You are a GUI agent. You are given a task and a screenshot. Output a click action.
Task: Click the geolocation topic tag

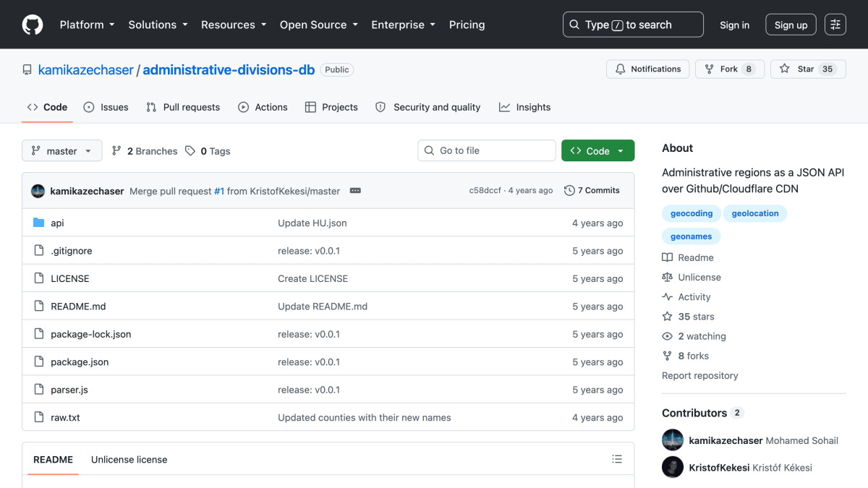coord(755,213)
